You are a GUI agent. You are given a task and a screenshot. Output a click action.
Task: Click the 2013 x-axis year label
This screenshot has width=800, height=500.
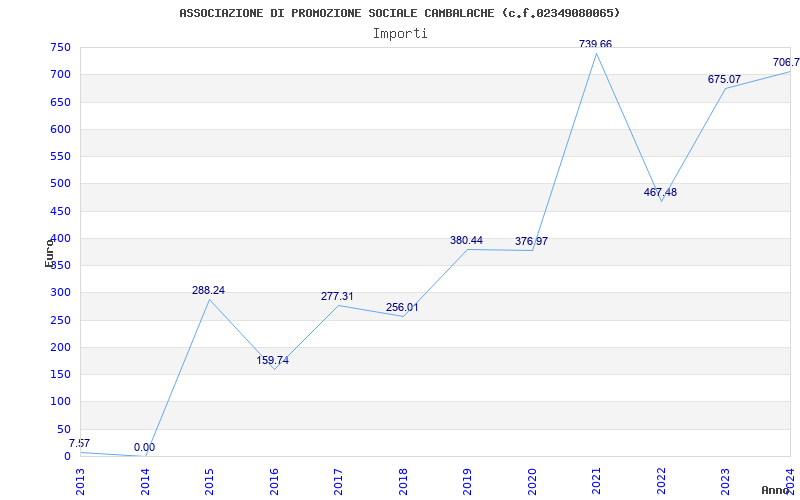(x=80, y=481)
